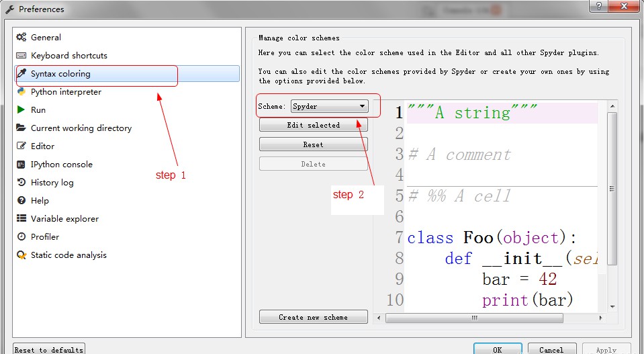Click the Cancel button

coord(551,349)
